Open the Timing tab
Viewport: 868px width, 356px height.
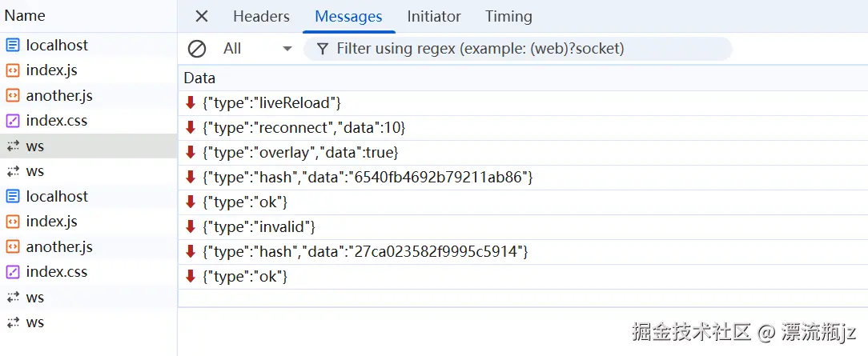508,17
